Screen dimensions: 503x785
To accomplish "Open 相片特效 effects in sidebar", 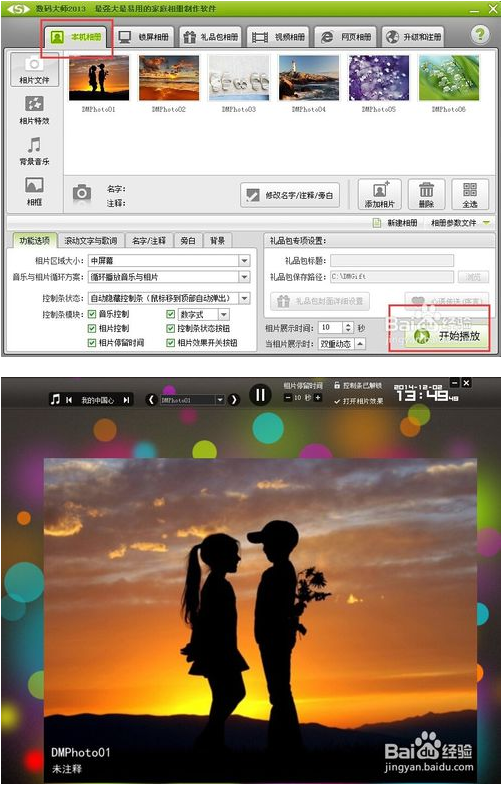I will 34,110.
